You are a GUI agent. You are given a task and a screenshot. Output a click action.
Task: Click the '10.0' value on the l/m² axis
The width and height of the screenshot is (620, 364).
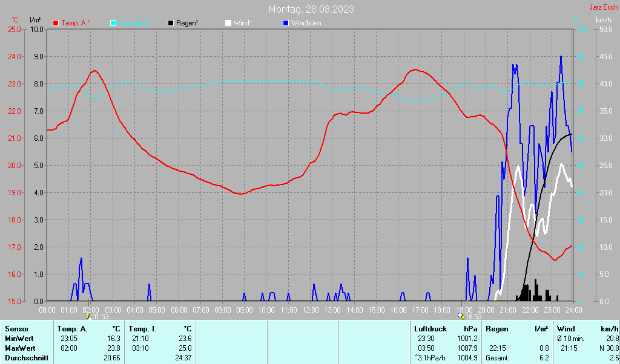(x=37, y=30)
